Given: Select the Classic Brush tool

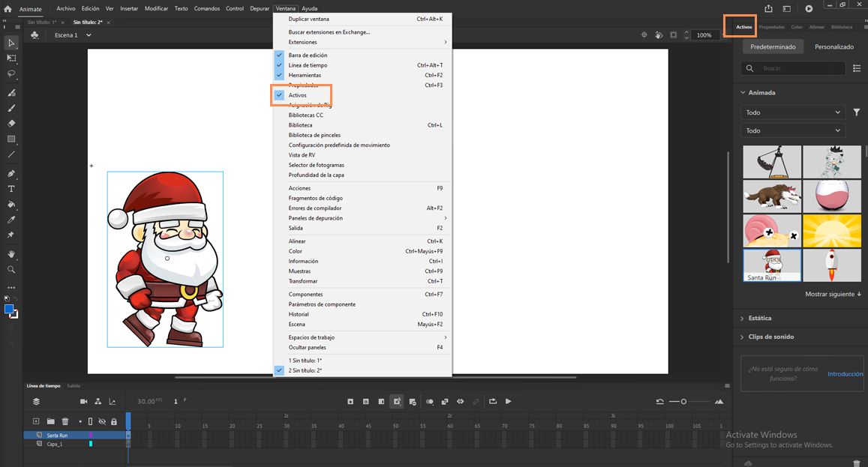Looking at the screenshot, I should coord(11,108).
